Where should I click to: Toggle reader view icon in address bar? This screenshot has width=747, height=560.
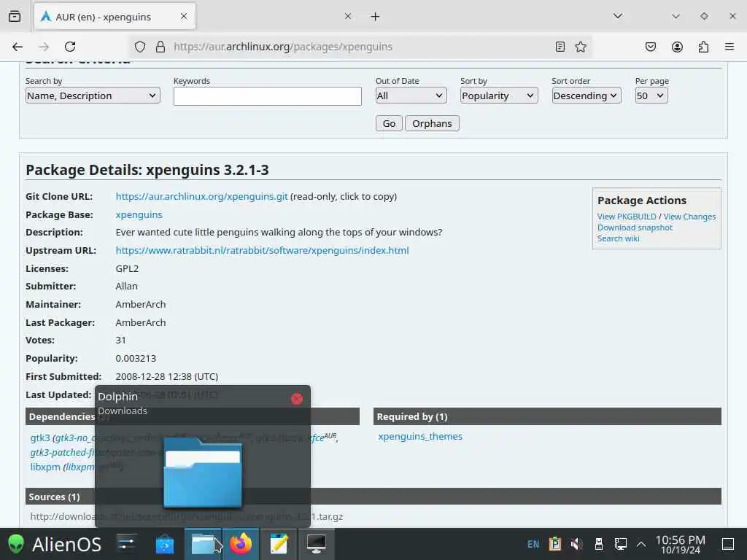click(560, 47)
